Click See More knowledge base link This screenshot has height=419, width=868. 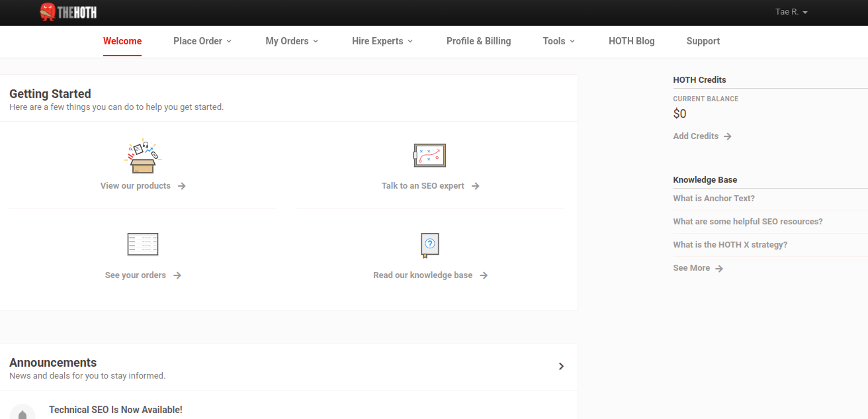[692, 268]
